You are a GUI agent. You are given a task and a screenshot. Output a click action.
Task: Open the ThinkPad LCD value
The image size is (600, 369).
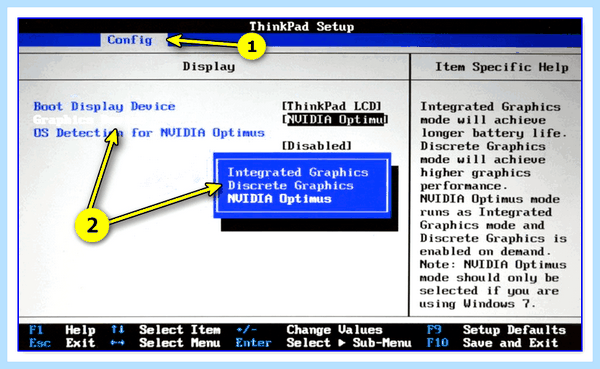(332, 106)
